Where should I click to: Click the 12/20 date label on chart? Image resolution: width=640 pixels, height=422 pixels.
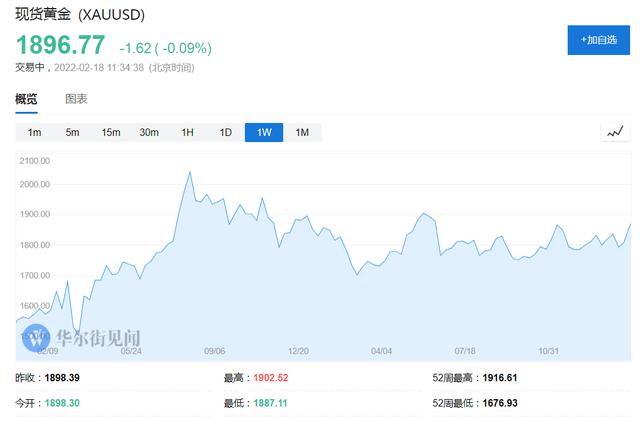click(x=298, y=351)
